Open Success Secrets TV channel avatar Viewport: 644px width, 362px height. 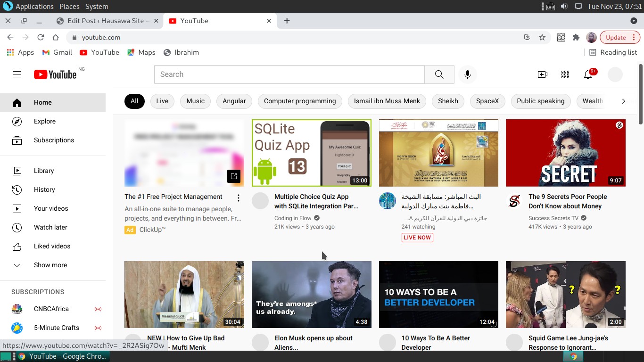click(514, 201)
